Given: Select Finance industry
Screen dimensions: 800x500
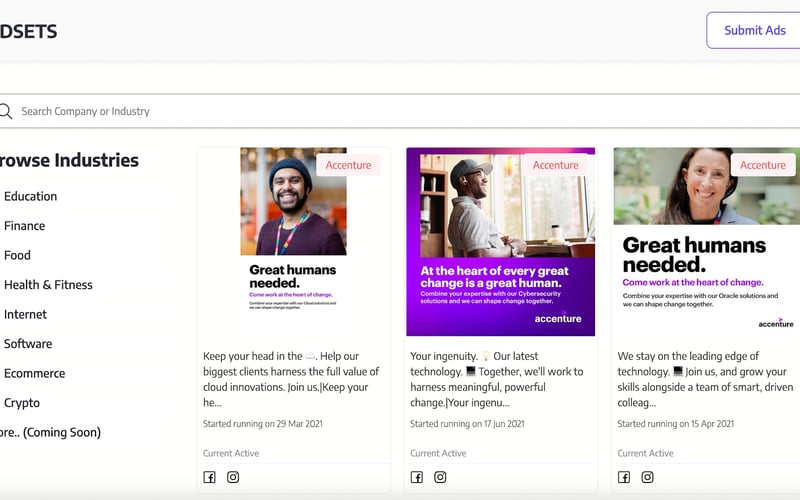Looking at the screenshot, I should click(x=24, y=226).
